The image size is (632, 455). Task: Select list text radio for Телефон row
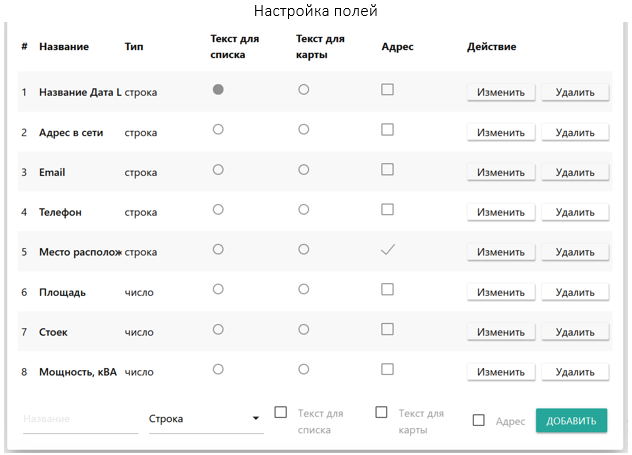(x=218, y=210)
